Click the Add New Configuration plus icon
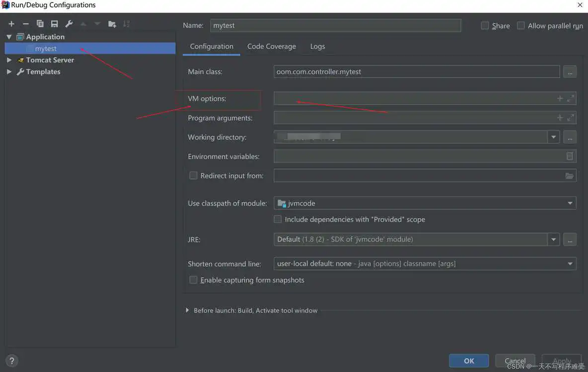Image resolution: width=588 pixels, height=372 pixels. 11,24
